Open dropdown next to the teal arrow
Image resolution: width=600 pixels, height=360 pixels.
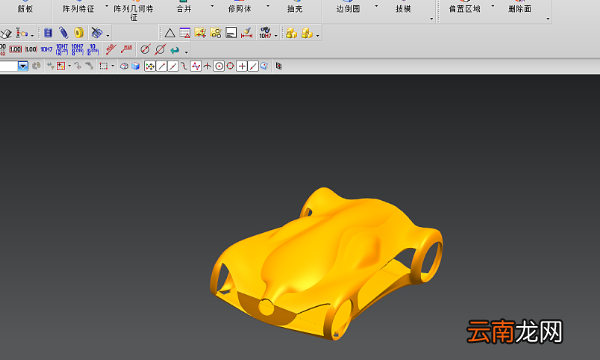[186, 52]
